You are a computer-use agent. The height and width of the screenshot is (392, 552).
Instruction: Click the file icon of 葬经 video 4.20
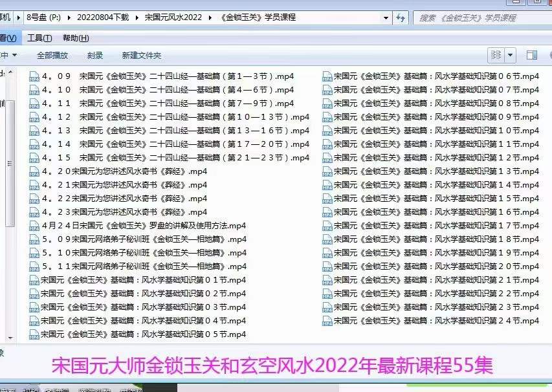coord(34,171)
